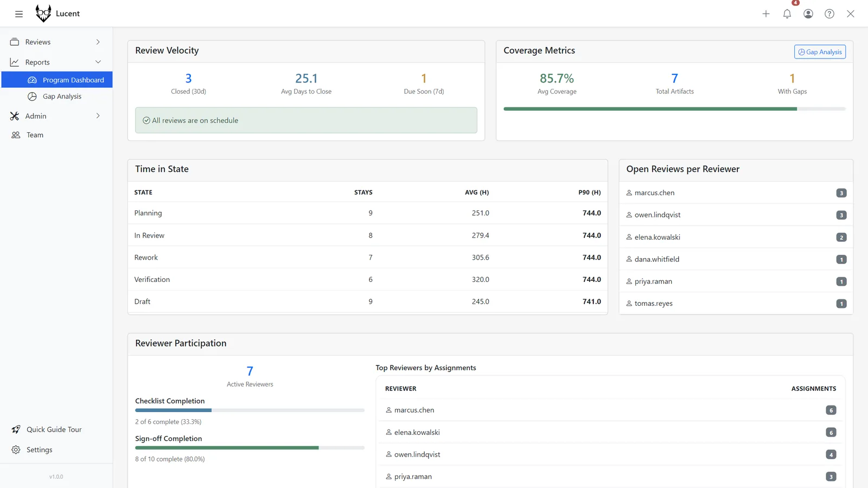Viewport: 868px width, 488px height.
Task: Expand the Reviews menu chevron
Action: coord(98,42)
